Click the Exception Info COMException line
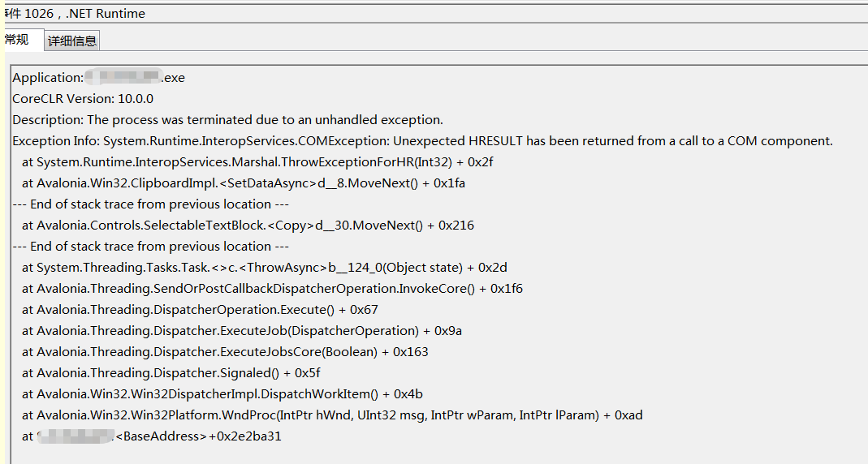The image size is (868, 464). 422,141
